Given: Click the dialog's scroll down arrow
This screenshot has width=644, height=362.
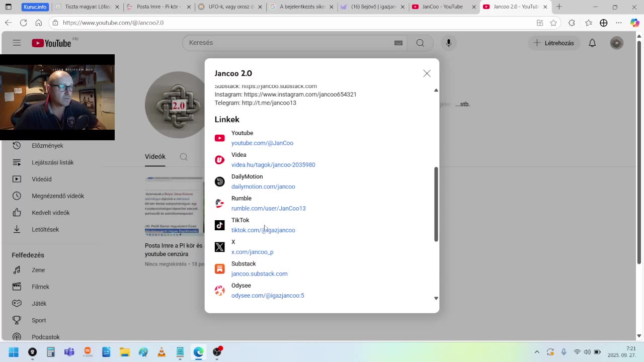Looking at the screenshot, I should 436,298.
